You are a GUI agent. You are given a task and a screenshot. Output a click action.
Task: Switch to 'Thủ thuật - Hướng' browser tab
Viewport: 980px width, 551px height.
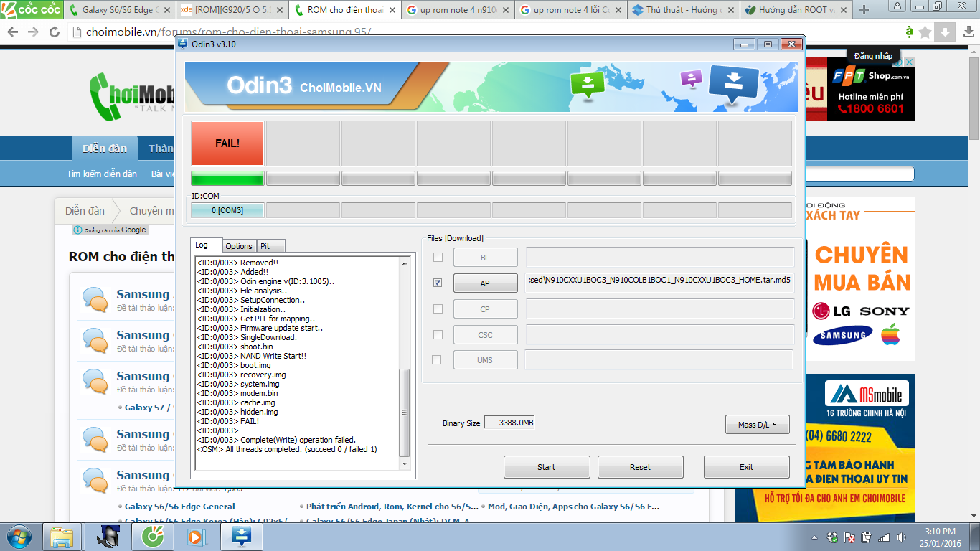coord(682,10)
